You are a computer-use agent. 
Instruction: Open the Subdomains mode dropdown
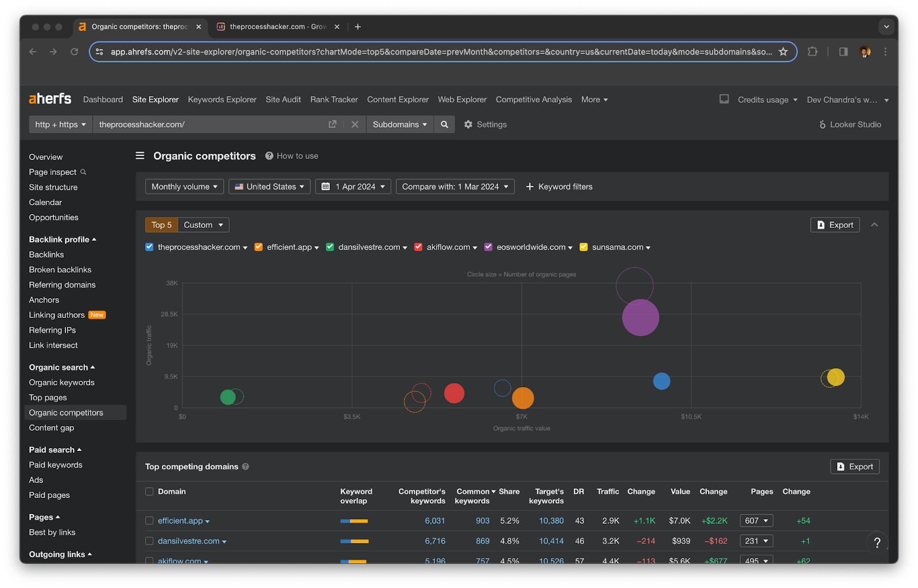pos(400,124)
